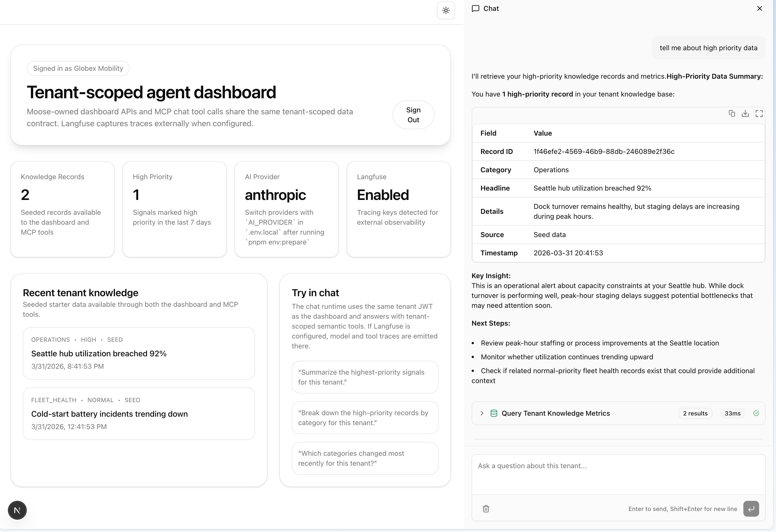Click the Signed in as Globex Mobility badge
The image size is (776, 532).
pos(78,68)
